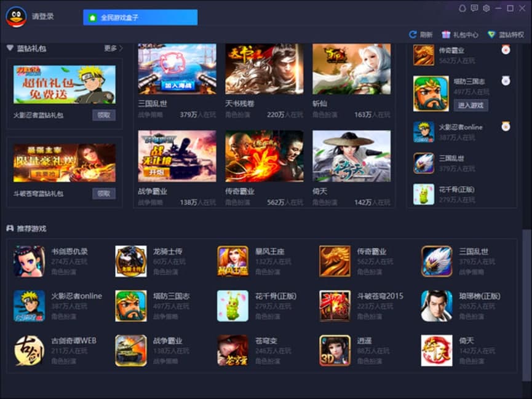Click 进入游戏 button for 塔防三国志

[x=471, y=105]
